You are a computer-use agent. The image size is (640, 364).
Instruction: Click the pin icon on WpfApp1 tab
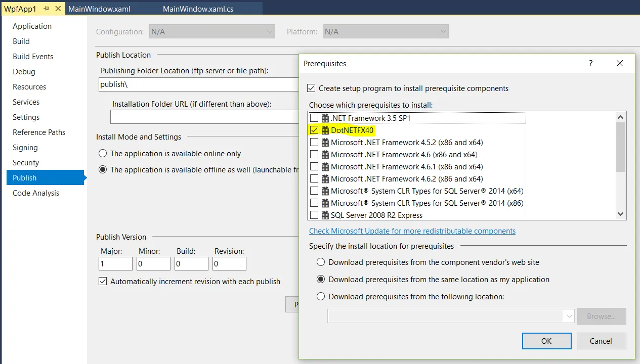tap(46, 9)
